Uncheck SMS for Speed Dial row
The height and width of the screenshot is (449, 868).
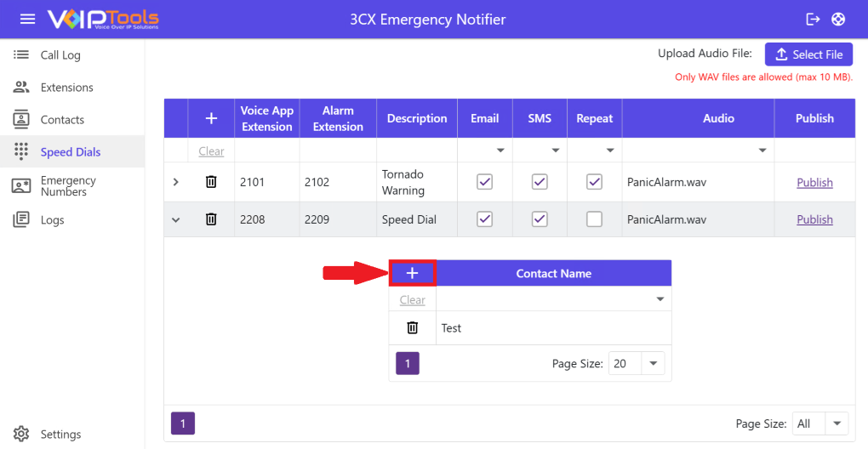(x=540, y=219)
